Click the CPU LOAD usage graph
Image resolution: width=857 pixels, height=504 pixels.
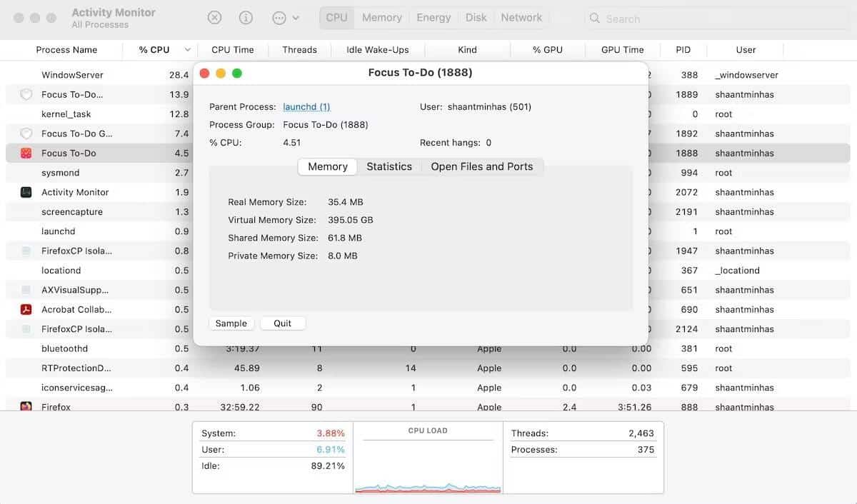[x=427, y=460]
